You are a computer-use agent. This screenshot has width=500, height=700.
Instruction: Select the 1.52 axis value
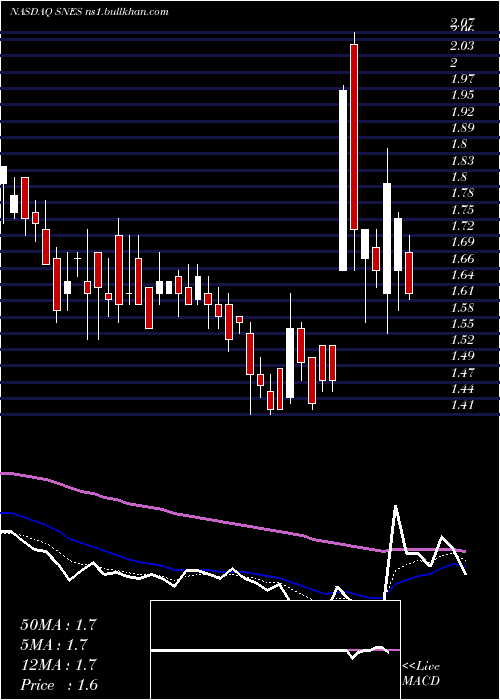tap(462, 341)
